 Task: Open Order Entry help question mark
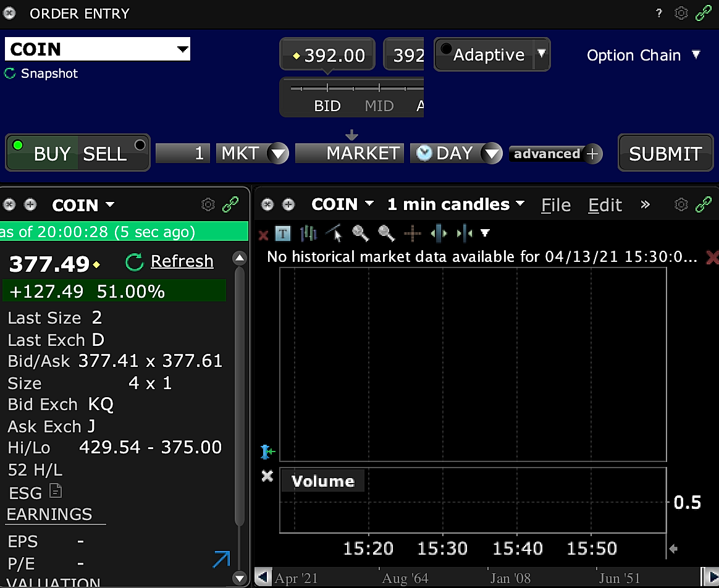659,14
